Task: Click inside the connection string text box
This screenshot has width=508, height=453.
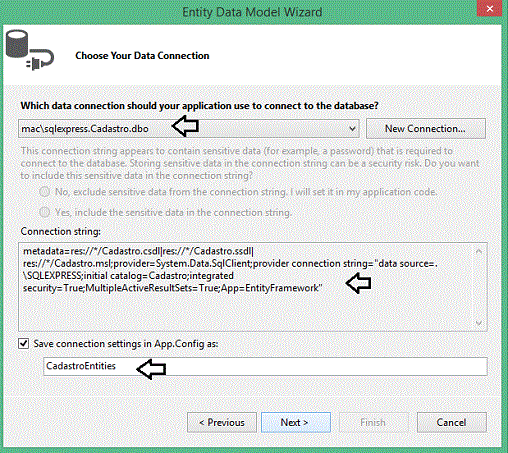Action: (x=247, y=287)
